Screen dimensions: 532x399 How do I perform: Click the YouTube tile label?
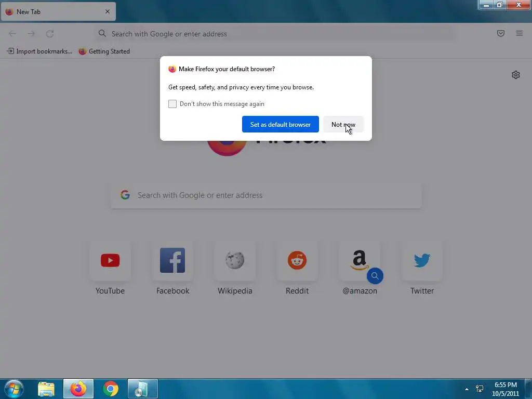(110, 291)
